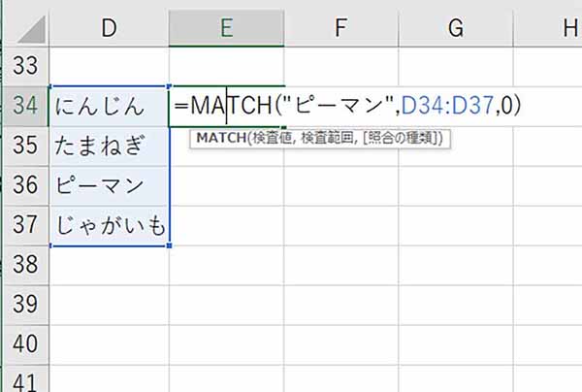Image resolution: width=582 pixels, height=392 pixels.
Task: Select the row 40 header
Action: click(x=26, y=343)
